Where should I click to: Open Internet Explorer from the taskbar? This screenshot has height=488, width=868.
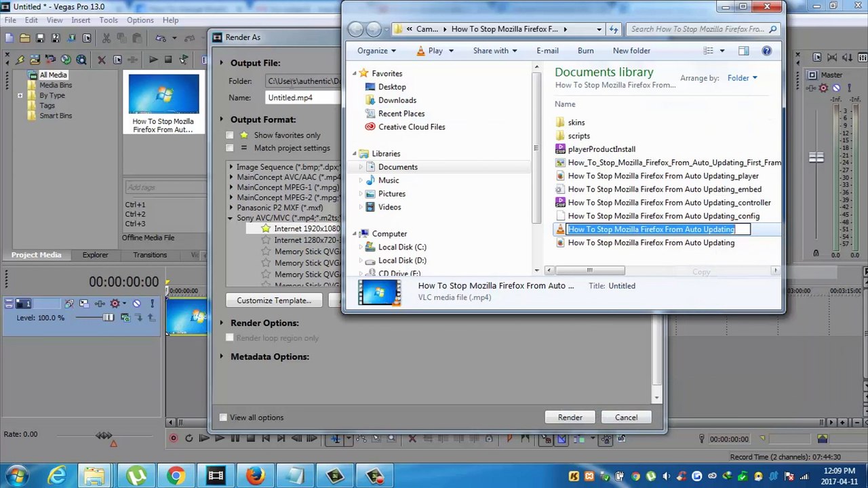57,476
